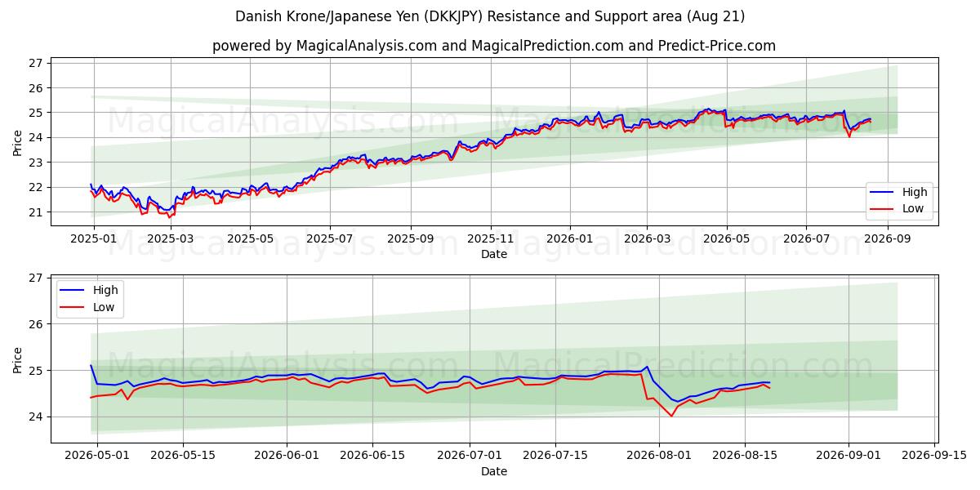Click the 'Date' axis label under the upper chart
This screenshot has height=490, width=980.
pyautogui.click(x=494, y=254)
